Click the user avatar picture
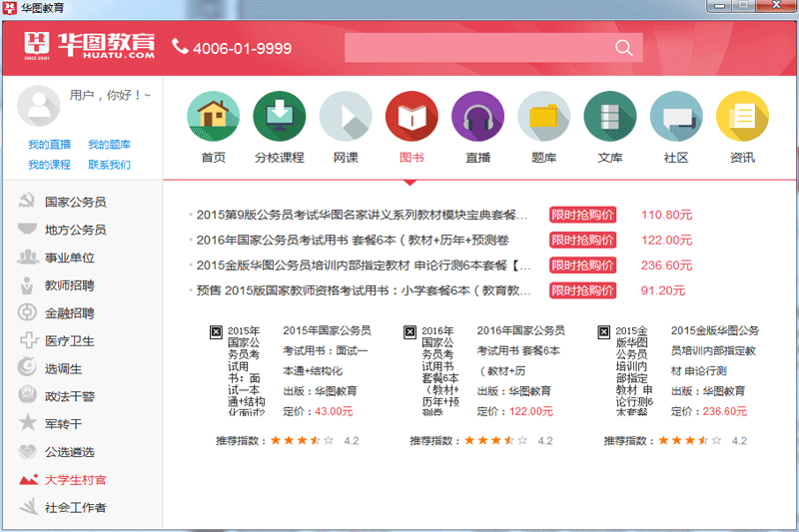Image resolution: width=799 pixels, height=532 pixels. (x=38, y=106)
